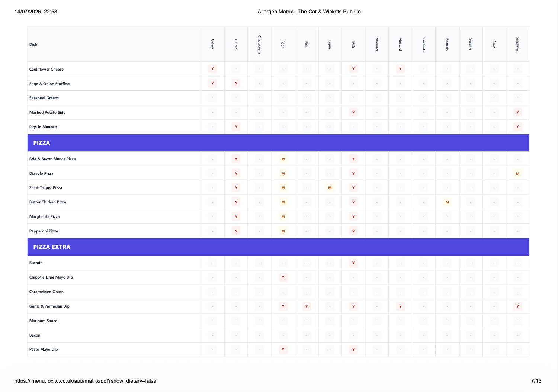This screenshot has width=558, height=392.
Task: Click the Sulphites column header
Action: 517,44
